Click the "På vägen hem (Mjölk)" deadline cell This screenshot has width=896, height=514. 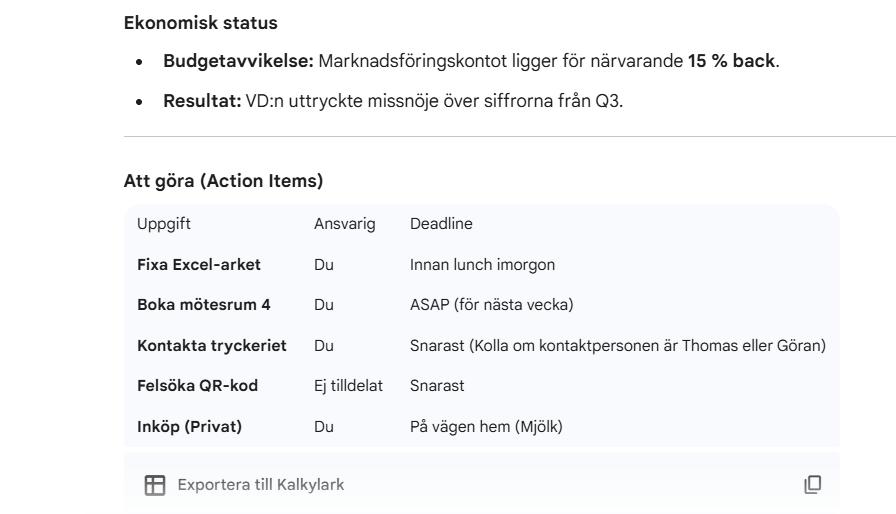pos(487,426)
